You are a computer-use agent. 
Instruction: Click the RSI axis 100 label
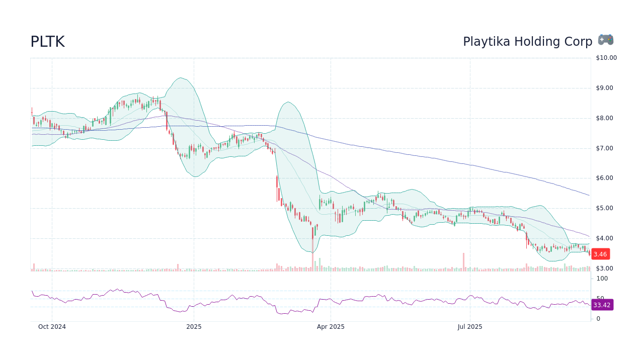pos(602,279)
